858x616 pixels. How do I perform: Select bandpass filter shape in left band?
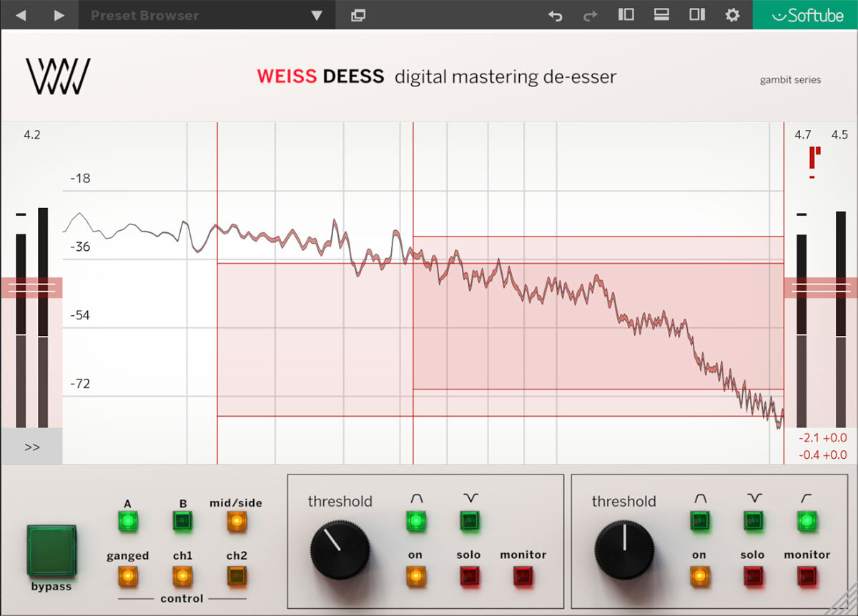(x=415, y=521)
